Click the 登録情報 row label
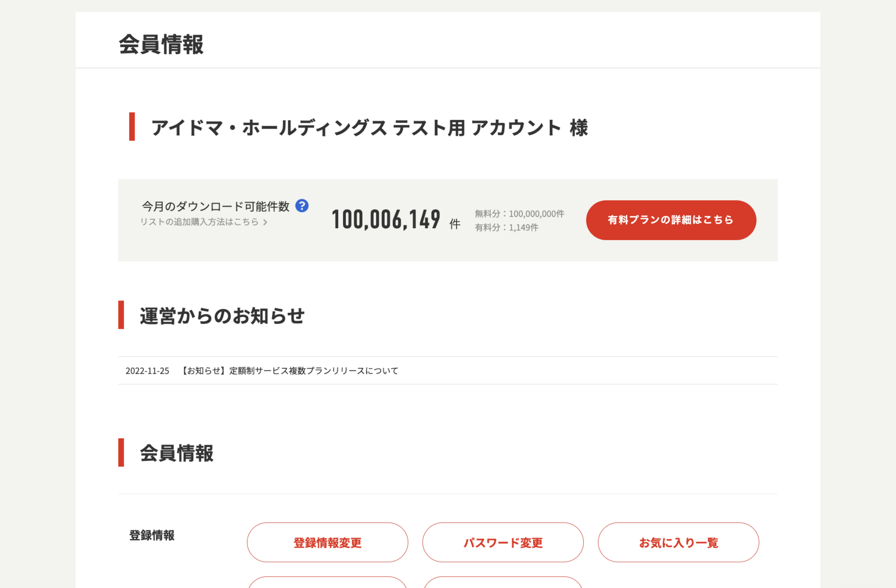 pos(152,535)
